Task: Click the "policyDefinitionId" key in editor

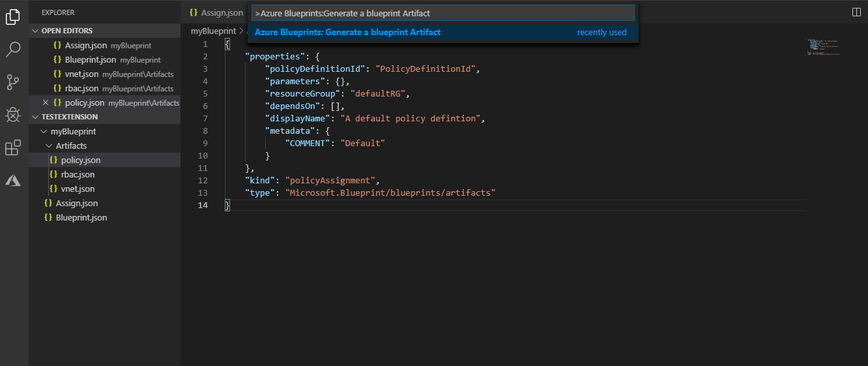Action: 315,69
